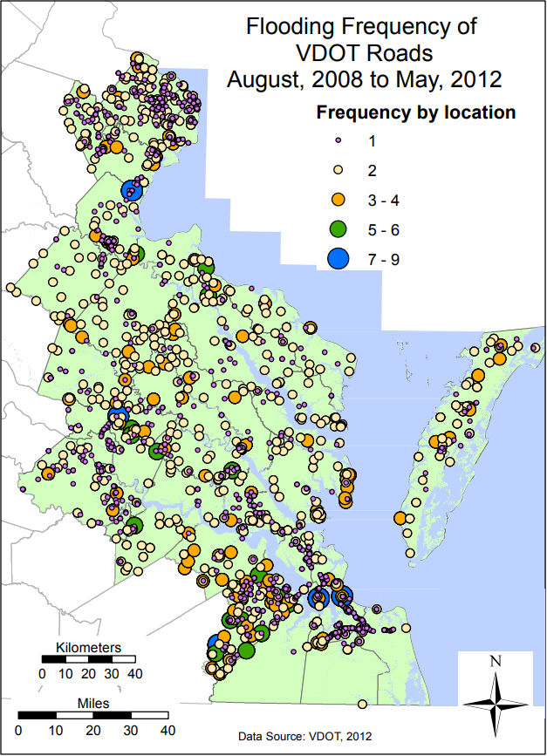Click the 'VDOT Roads' title line
This screenshot has height=756, width=547.
(361, 53)
